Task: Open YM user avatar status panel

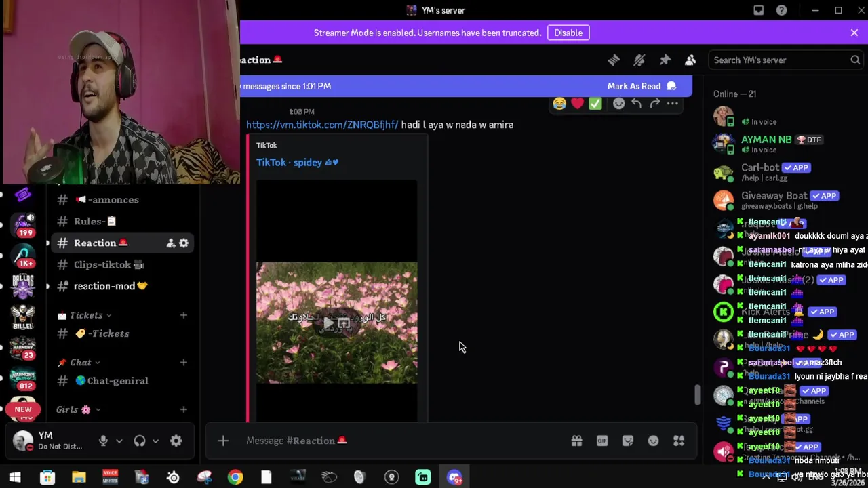Action: click(23, 441)
